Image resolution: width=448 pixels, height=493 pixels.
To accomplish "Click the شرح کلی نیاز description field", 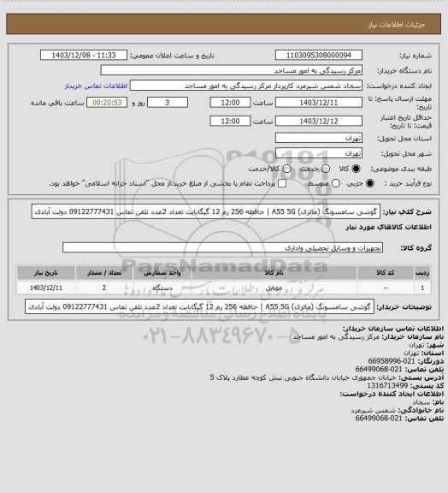I will click(x=206, y=211).
